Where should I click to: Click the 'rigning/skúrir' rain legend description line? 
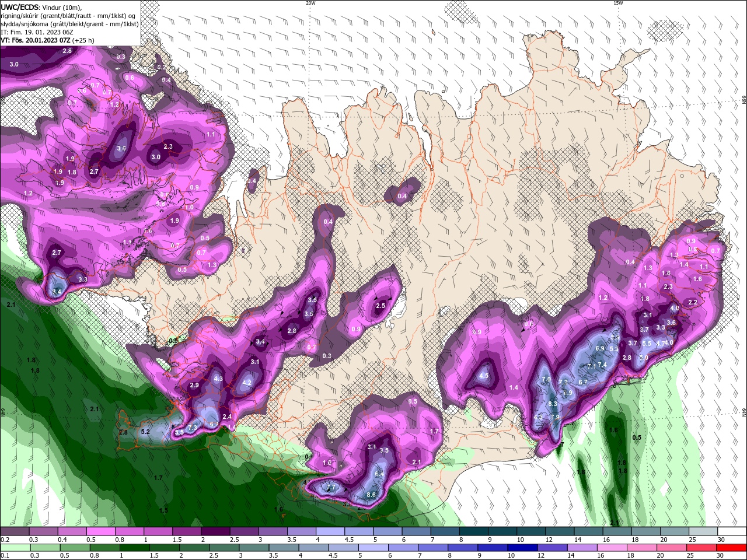click(68, 16)
